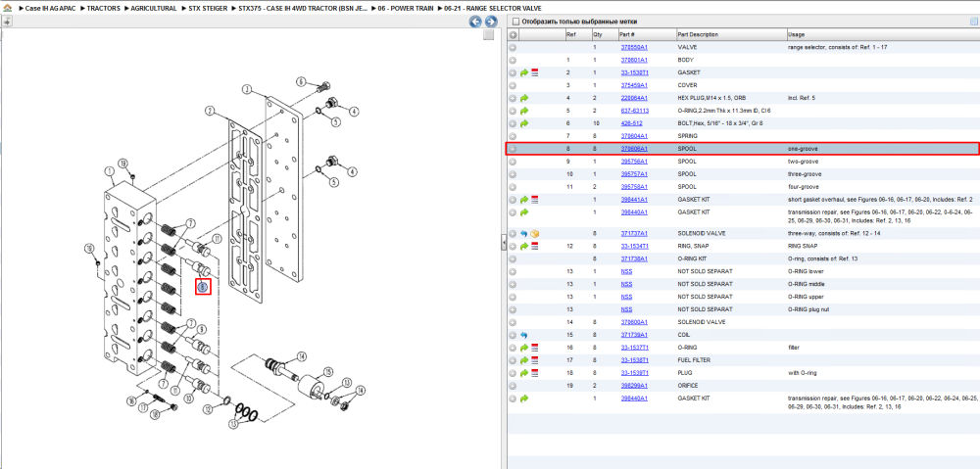The width and height of the screenshot is (980, 469).
Task: Open TRACTORS breadcrumb
Action: [103, 9]
